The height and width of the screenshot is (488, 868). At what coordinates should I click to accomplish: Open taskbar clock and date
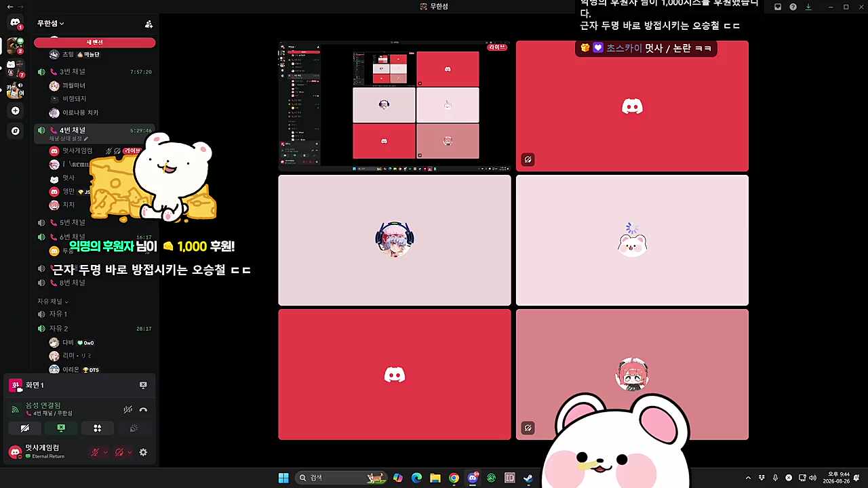(836, 478)
